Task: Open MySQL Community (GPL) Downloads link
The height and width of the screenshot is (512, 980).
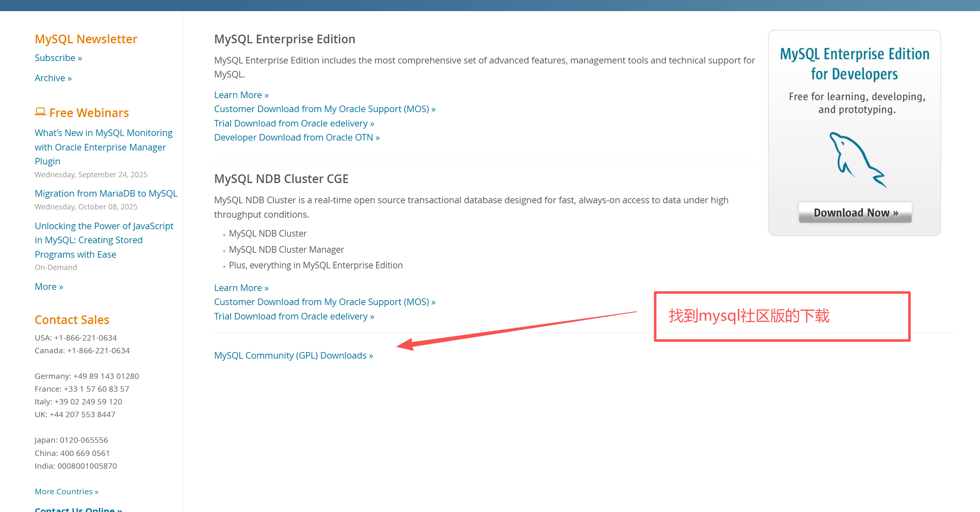Action: pos(293,355)
